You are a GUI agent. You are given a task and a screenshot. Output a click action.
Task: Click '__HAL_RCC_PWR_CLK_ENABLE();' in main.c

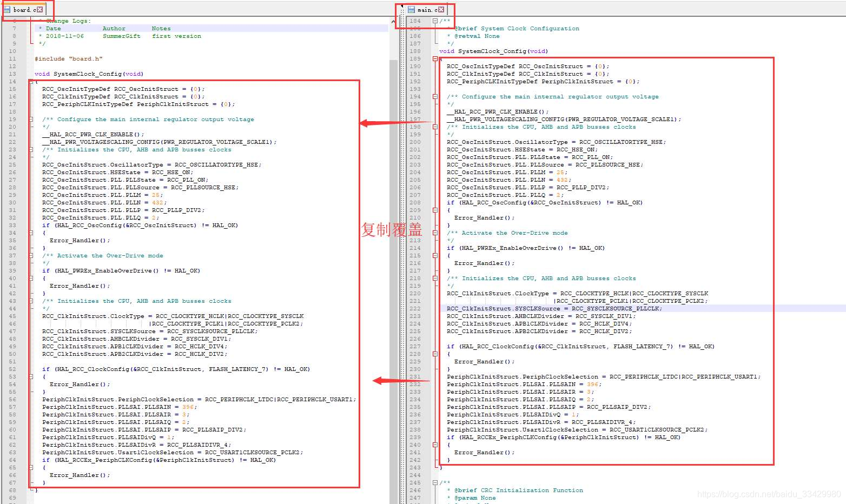click(498, 111)
